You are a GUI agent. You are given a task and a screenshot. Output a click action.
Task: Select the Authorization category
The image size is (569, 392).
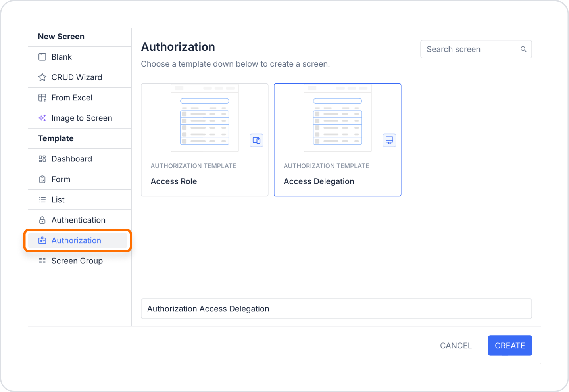coord(78,240)
